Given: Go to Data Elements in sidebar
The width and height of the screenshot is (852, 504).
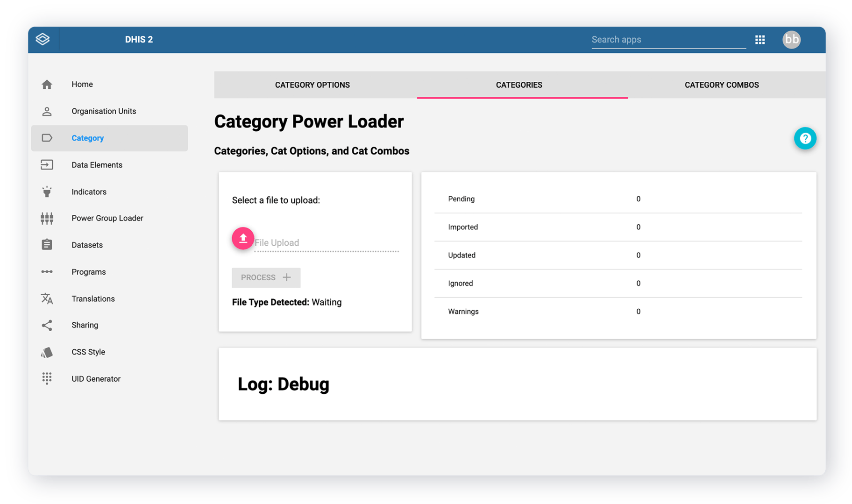Looking at the screenshot, I should pyautogui.click(x=97, y=165).
